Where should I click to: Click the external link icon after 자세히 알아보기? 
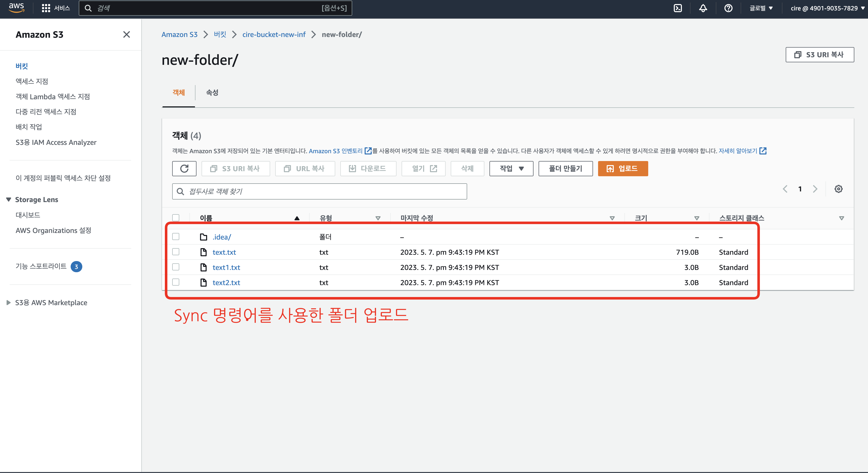tap(763, 151)
